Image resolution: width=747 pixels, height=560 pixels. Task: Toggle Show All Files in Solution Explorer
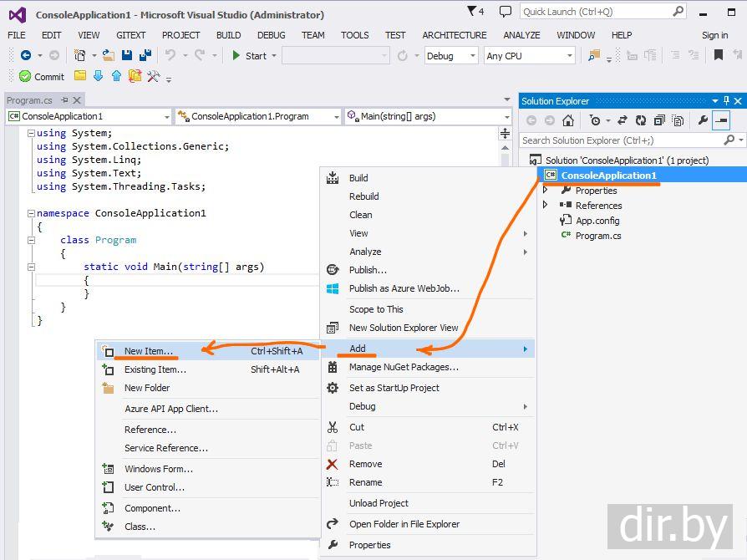tap(678, 120)
